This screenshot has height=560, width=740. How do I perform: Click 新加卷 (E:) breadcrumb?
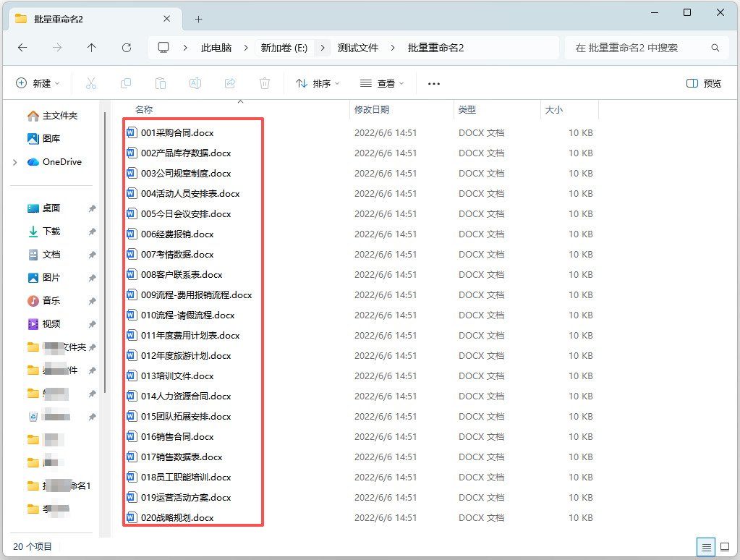[284, 48]
